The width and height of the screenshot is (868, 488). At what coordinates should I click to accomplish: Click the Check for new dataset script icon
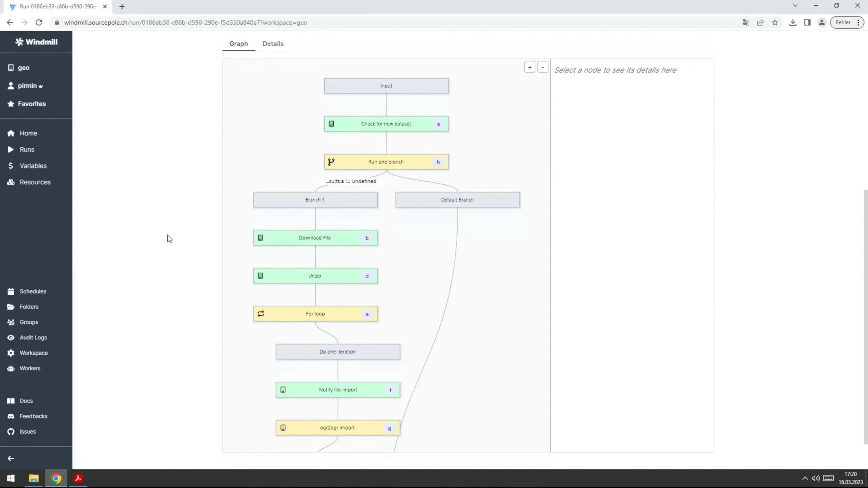[332, 124]
